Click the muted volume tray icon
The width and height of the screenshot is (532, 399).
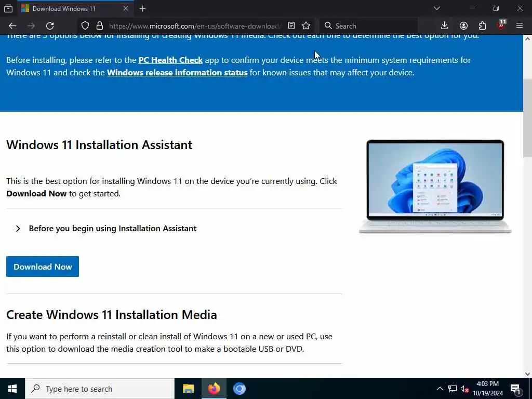point(464,389)
